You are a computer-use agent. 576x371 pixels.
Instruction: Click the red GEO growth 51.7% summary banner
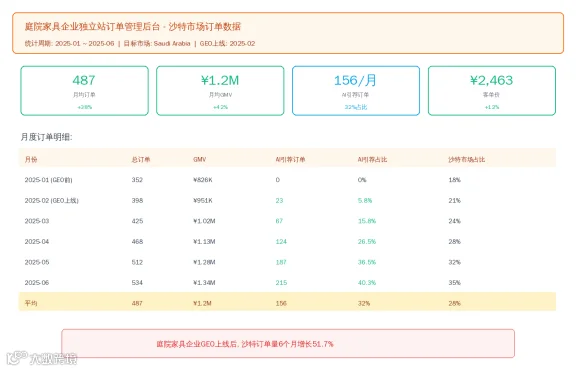[x=288, y=343]
